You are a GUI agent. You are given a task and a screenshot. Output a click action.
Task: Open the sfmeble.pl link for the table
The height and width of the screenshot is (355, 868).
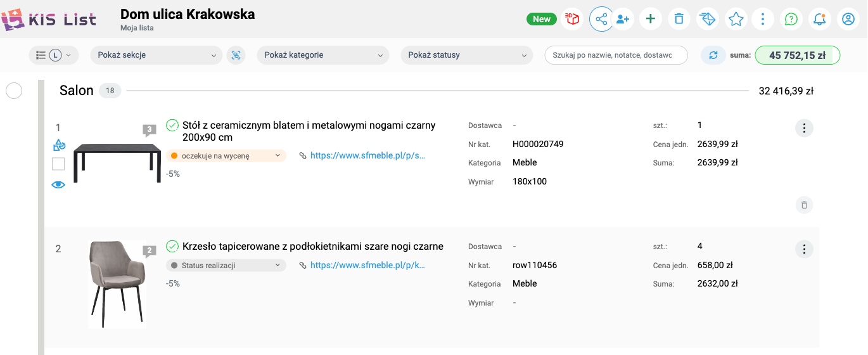367,155
